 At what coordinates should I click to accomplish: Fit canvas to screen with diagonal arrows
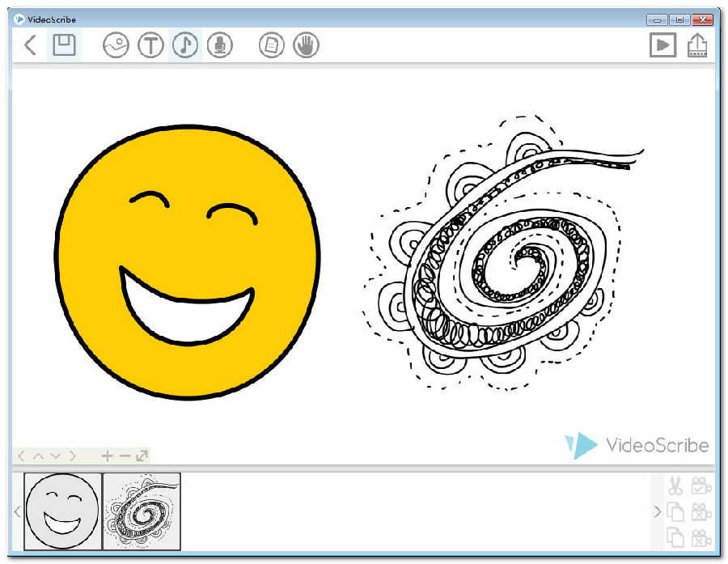pyautogui.click(x=142, y=456)
